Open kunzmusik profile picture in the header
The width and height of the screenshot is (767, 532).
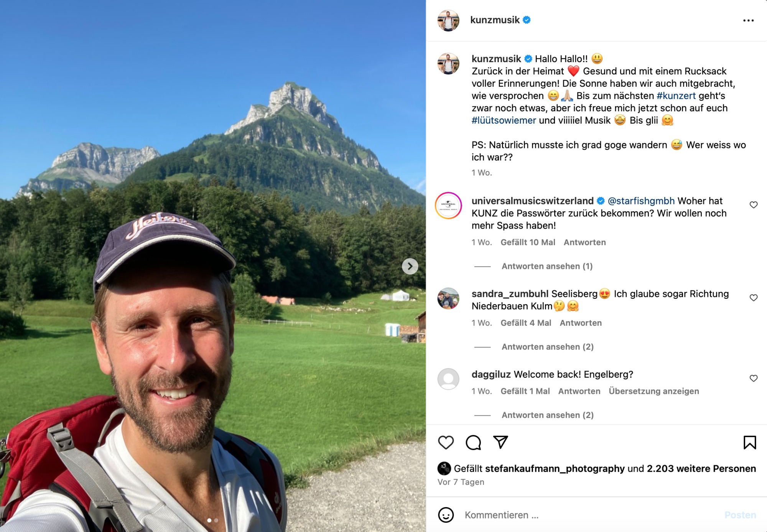[x=448, y=20]
